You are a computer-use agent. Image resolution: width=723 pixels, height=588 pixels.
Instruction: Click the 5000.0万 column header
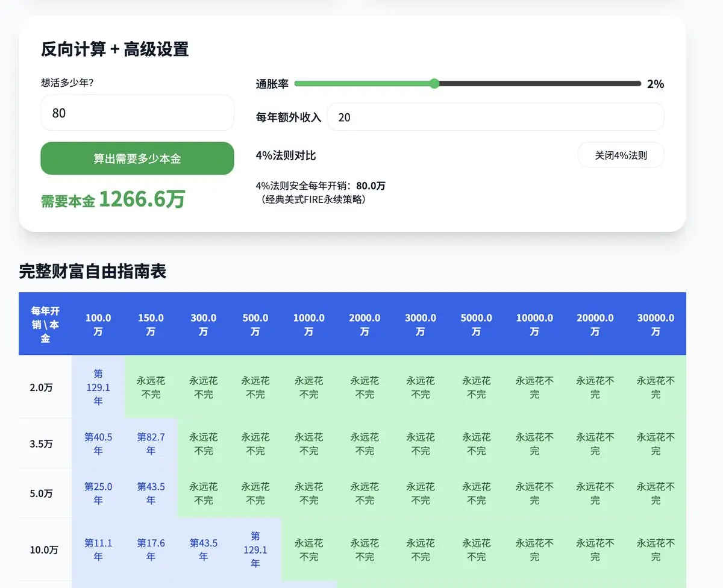476,324
